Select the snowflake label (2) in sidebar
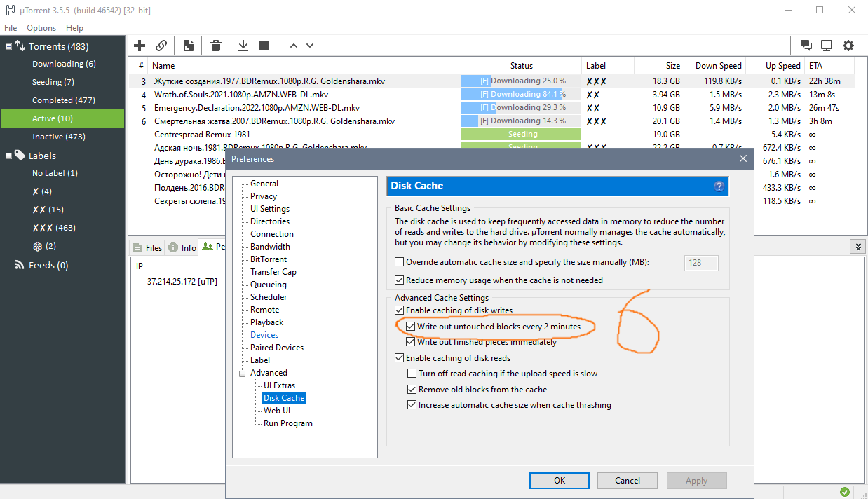The width and height of the screenshot is (868, 499). (x=44, y=246)
